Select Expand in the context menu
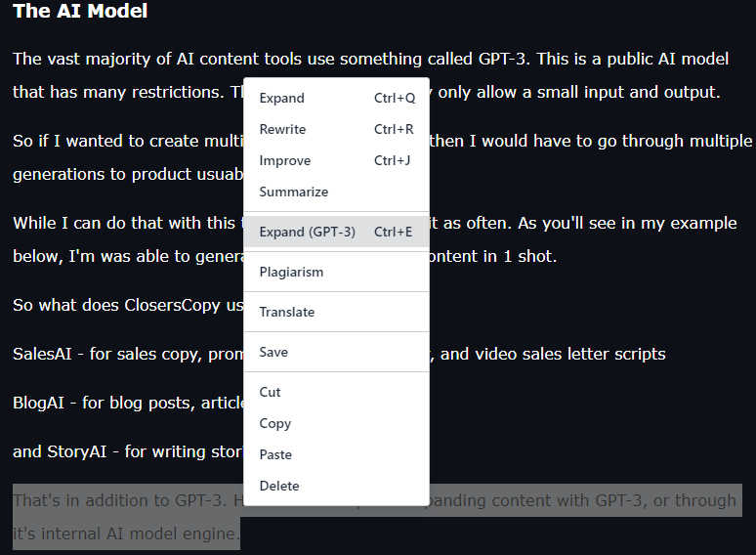The width and height of the screenshot is (756, 555). [x=336, y=98]
